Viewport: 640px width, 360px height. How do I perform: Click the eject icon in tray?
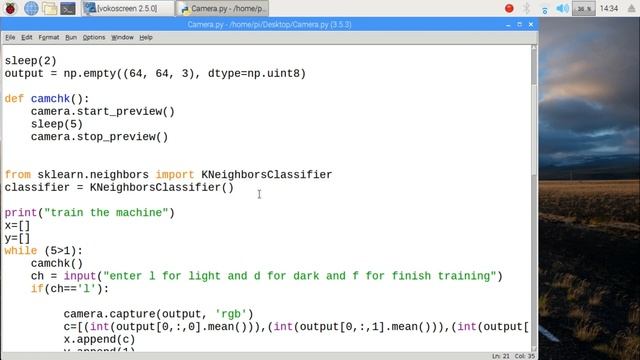[631, 8]
